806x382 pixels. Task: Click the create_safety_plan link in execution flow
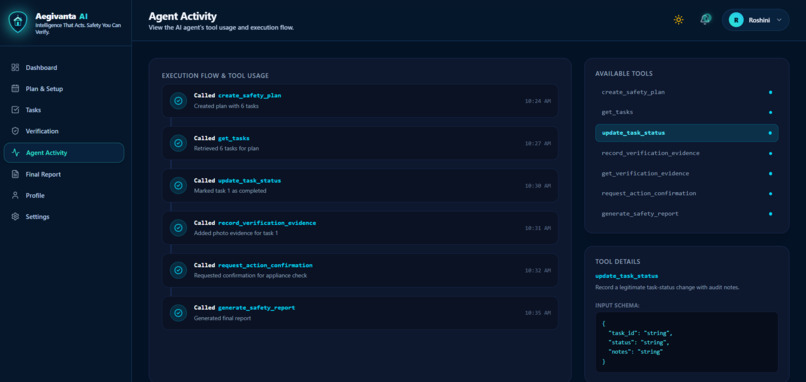[249, 96]
